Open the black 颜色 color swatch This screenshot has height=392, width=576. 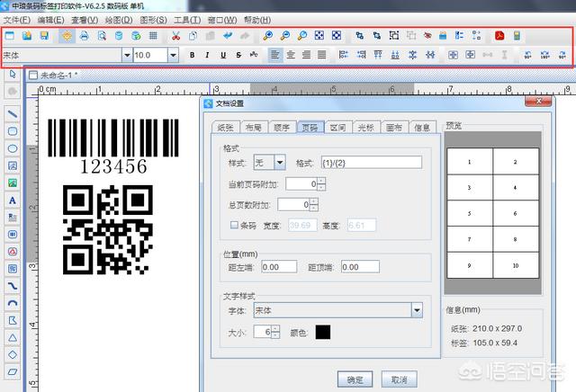(323, 332)
